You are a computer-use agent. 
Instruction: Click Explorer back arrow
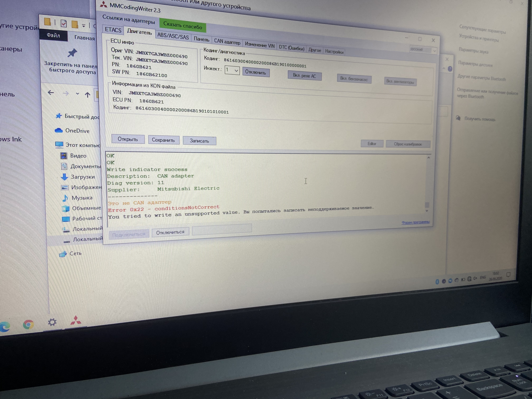(x=51, y=93)
